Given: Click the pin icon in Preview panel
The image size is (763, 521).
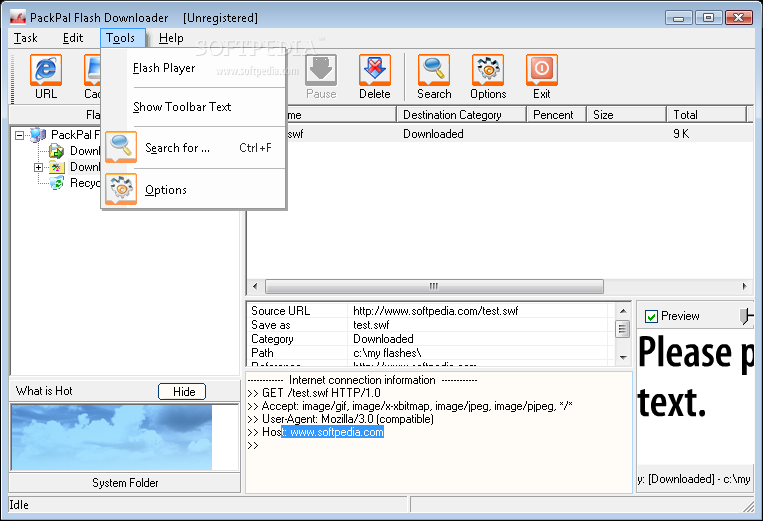Looking at the screenshot, I should 746,316.
